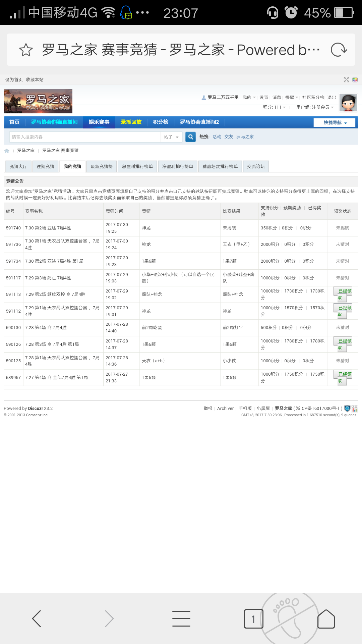Select the 591740 ID cell
Viewport: 362px width, 644px height.
click(13, 228)
